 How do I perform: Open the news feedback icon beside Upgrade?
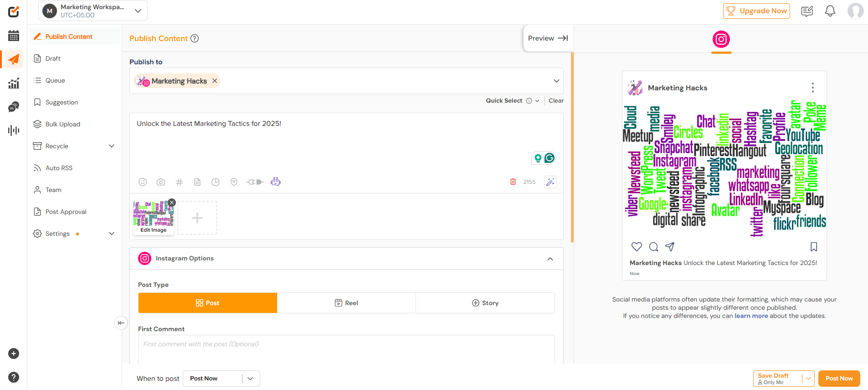pos(807,11)
